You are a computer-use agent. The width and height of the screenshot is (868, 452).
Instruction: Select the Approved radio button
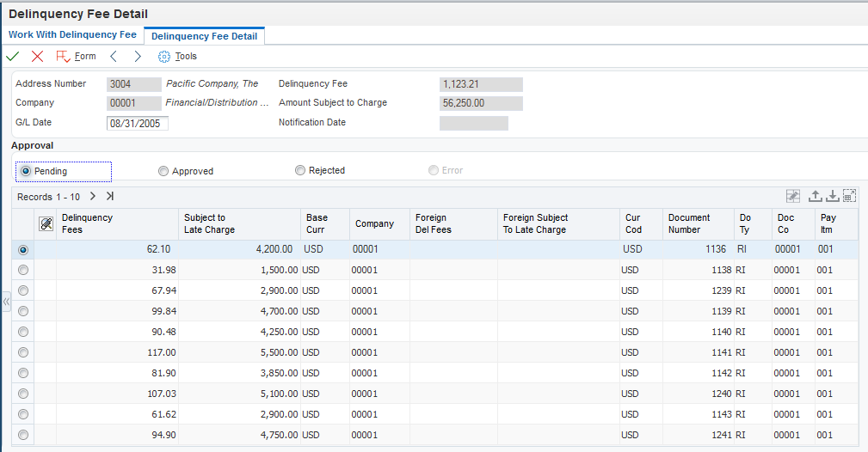(x=163, y=171)
